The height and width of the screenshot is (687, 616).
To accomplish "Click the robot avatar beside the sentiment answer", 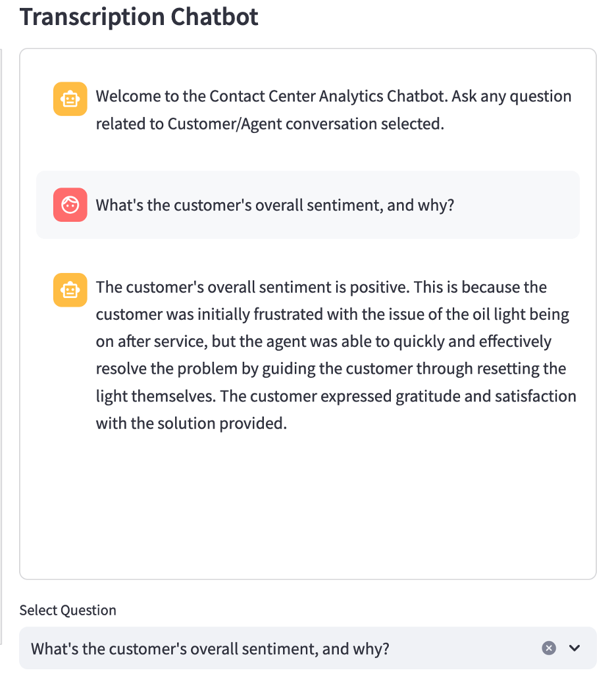I will [70, 290].
